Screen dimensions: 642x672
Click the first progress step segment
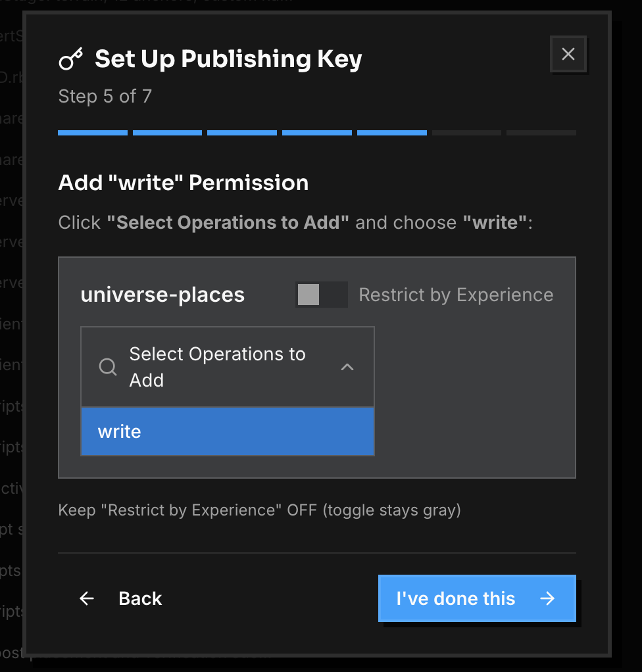click(93, 133)
